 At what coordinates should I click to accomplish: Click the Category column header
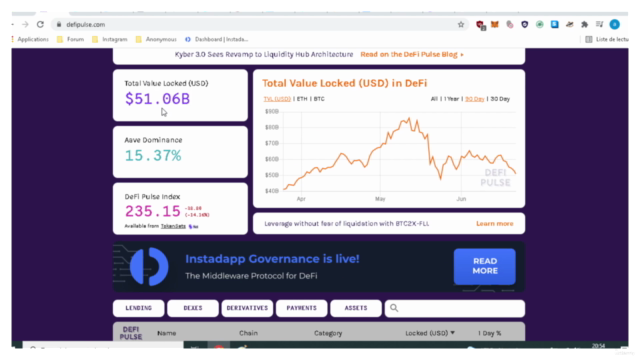click(328, 333)
